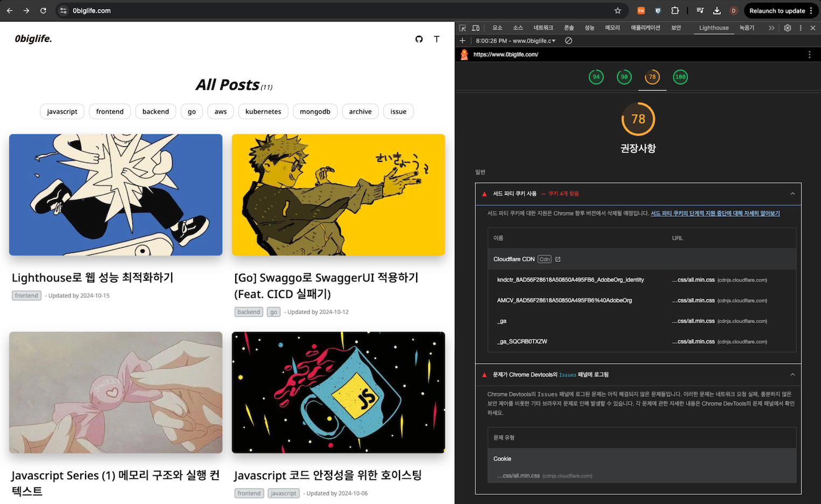Filter posts by the archive tag
This screenshot has height=504, width=821.
[x=360, y=111]
